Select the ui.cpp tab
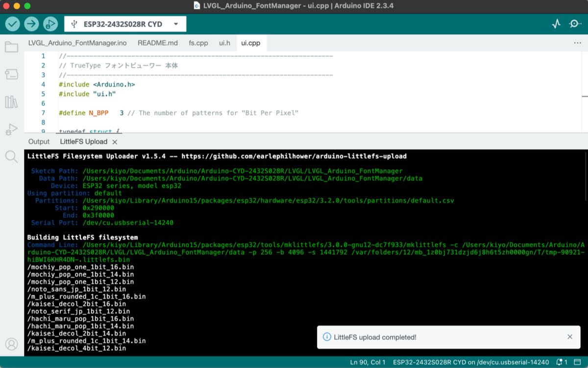 click(x=251, y=43)
